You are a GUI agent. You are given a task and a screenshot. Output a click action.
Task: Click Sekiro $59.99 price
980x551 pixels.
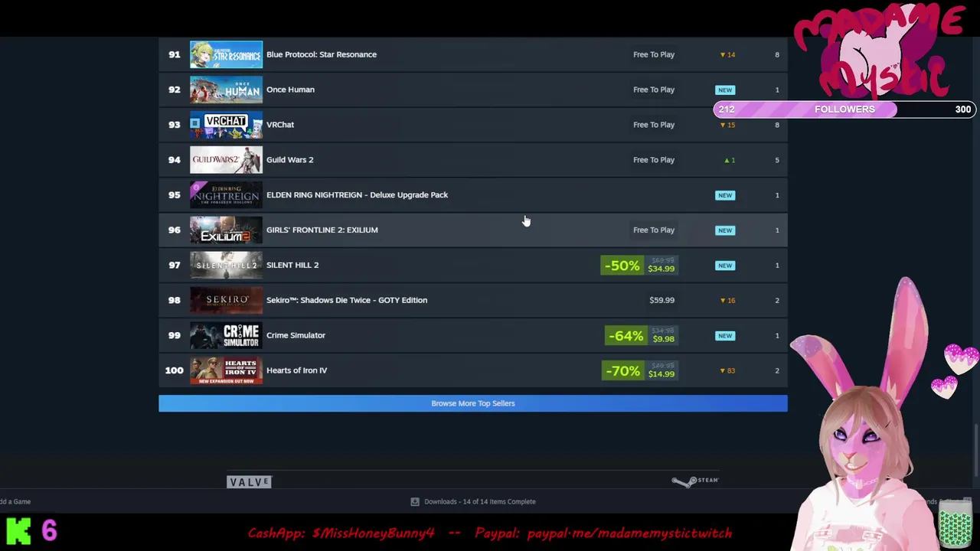[x=661, y=300]
